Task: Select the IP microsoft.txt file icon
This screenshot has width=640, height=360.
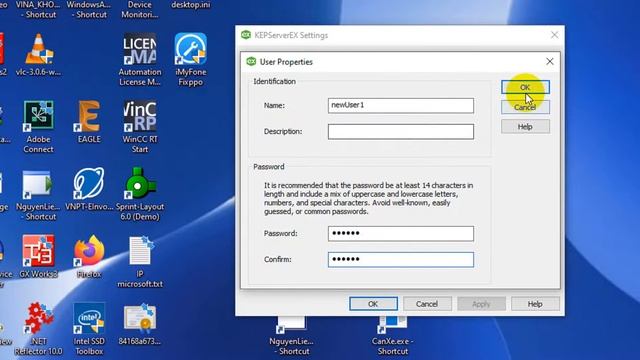Action: click(140, 261)
